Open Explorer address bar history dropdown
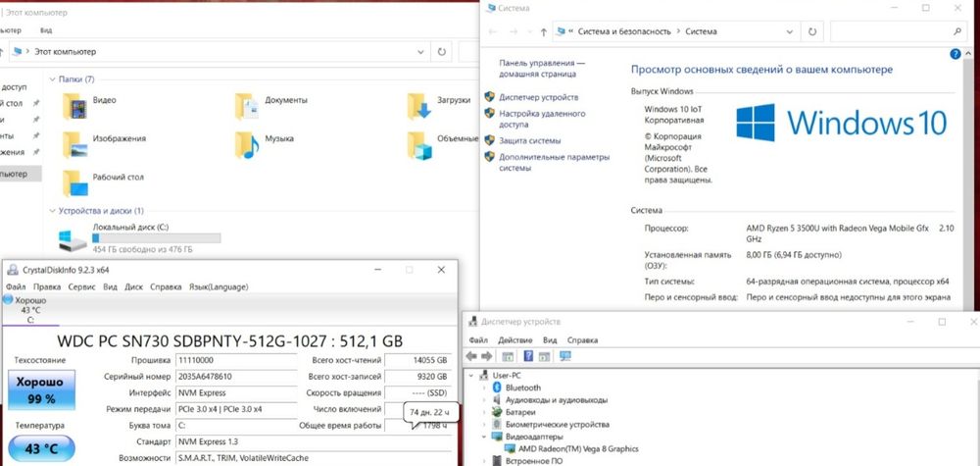The width and height of the screenshot is (980, 466). (420, 52)
